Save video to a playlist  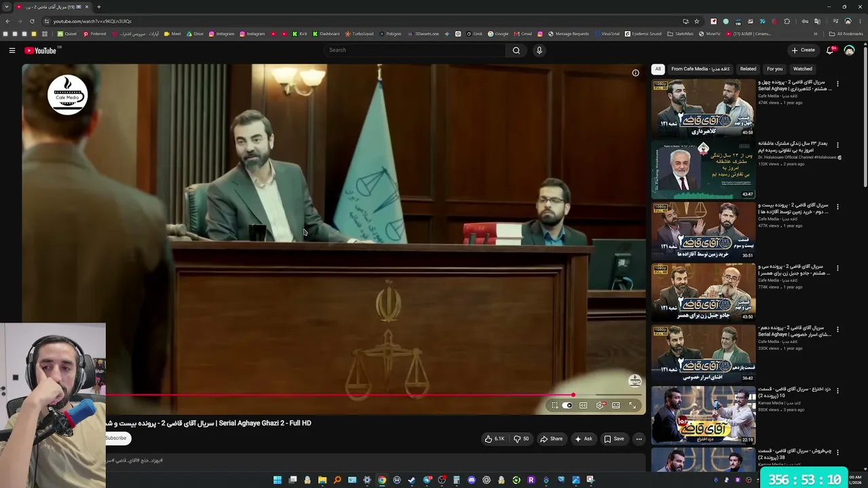[x=614, y=439]
